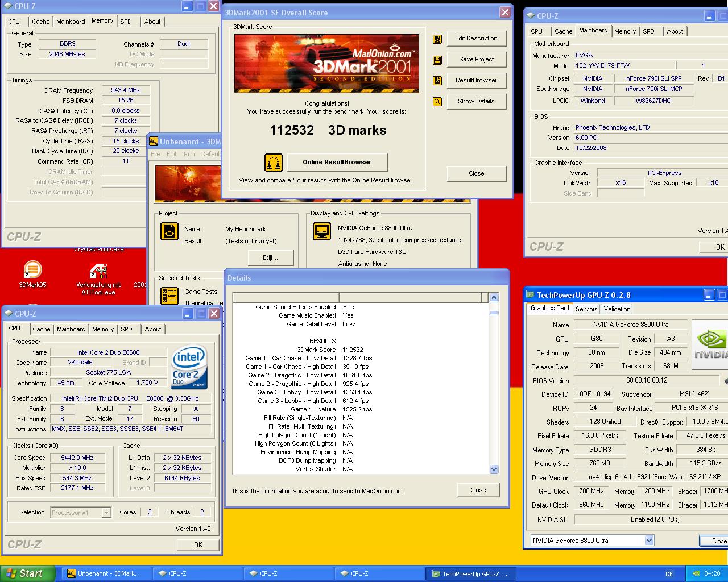The height and width of the screenshot is (582, 728).
Task: Click the Online ResultBrowser yellow icon
Action: pyautogui.click(x=274, y=163)
